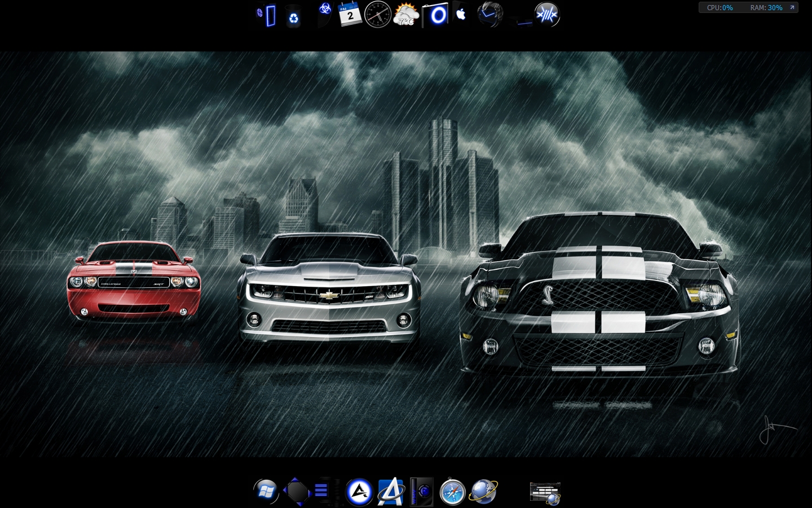Screen dimensions: 812x508
Task: Click the Apple logo icon
Action: click(x=461, y=14)
